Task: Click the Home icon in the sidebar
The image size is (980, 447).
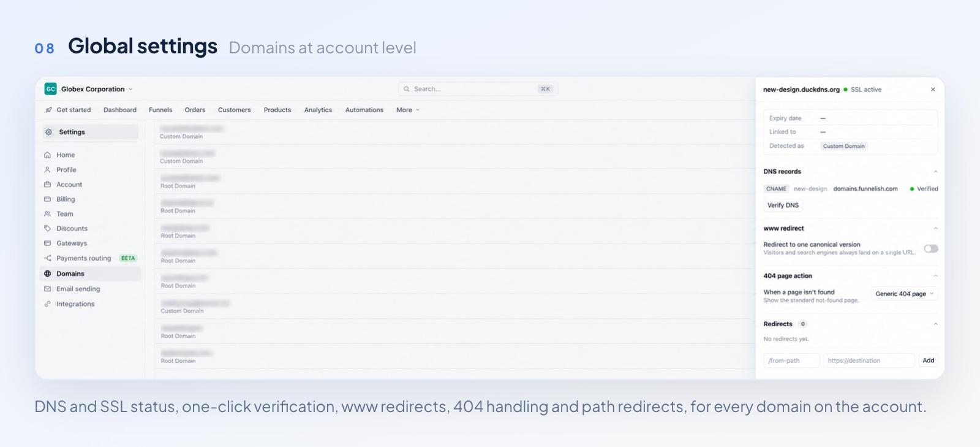Action: point(47,155)
